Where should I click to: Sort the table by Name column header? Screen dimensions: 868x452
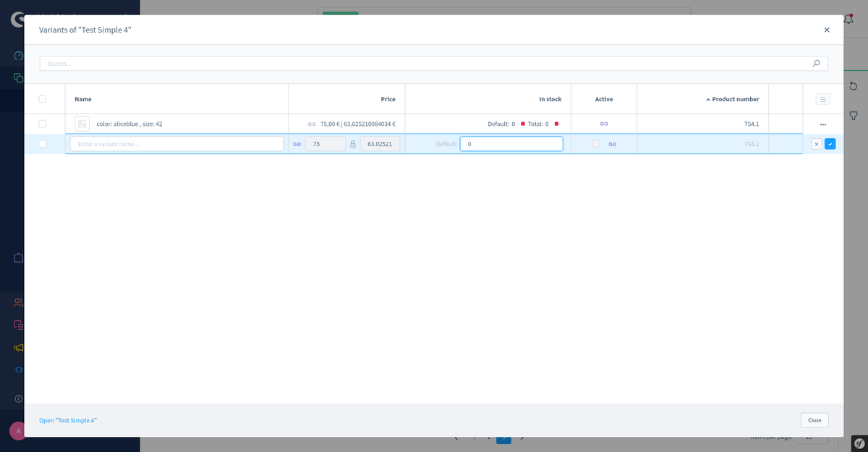pyautogui.click(x=83, y=99)
